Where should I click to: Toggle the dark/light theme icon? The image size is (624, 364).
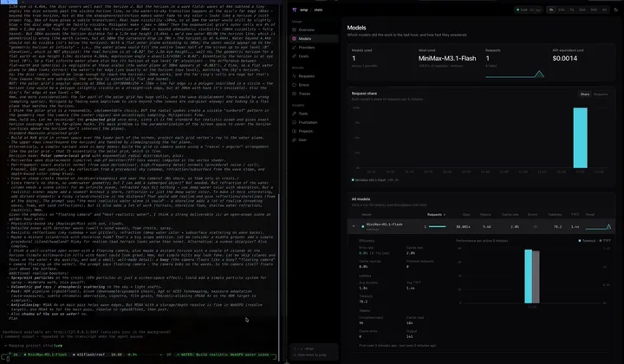(615, 10)
